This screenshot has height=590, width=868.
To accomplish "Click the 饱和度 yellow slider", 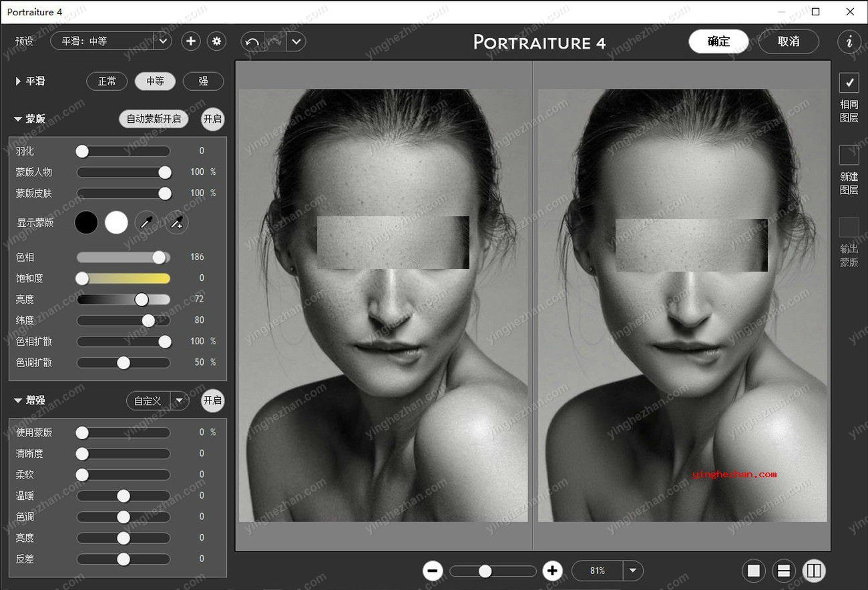I will click(x=124, y=278).
